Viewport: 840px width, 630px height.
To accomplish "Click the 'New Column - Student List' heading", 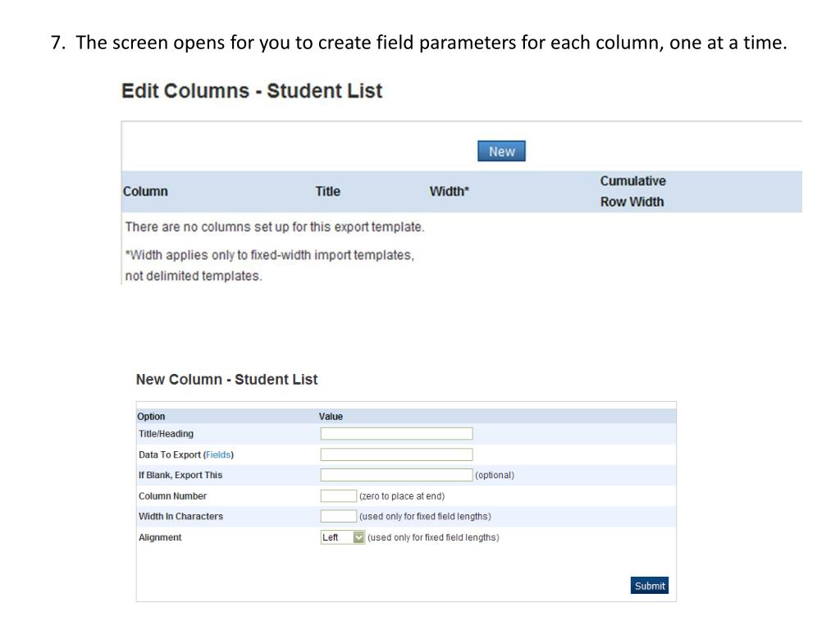I will point(226,379).
